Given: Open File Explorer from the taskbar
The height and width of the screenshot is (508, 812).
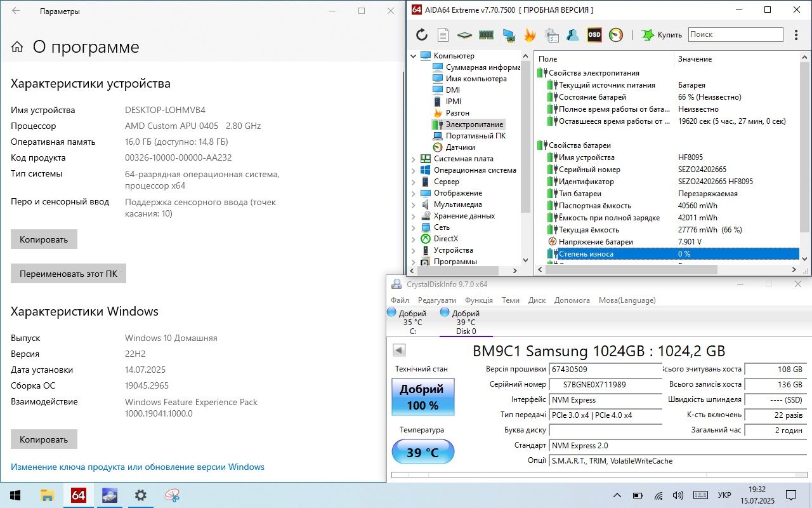Looking at the screenshot, I should pyautogui.click(x=47, y=495).
